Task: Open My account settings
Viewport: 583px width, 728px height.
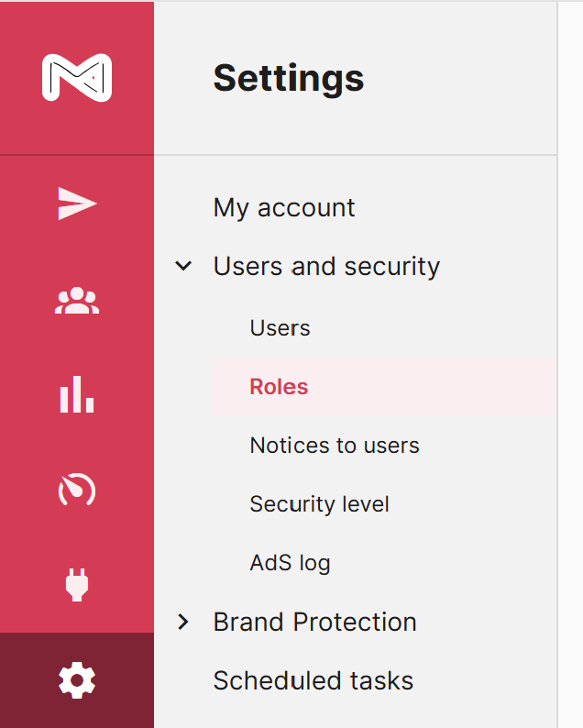Action: click(x=284, y=207)
